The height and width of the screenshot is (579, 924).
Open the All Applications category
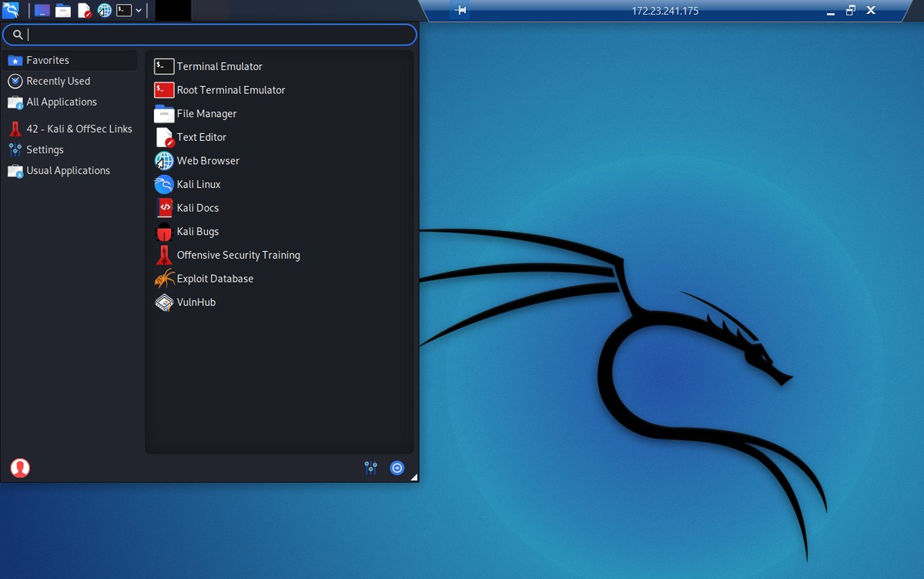click(x=62, y=102)
